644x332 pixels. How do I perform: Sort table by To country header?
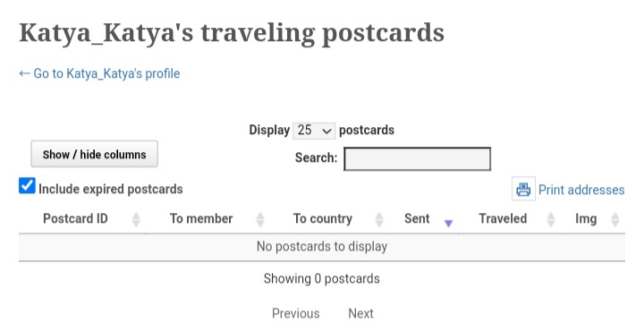tap(322, 218)
